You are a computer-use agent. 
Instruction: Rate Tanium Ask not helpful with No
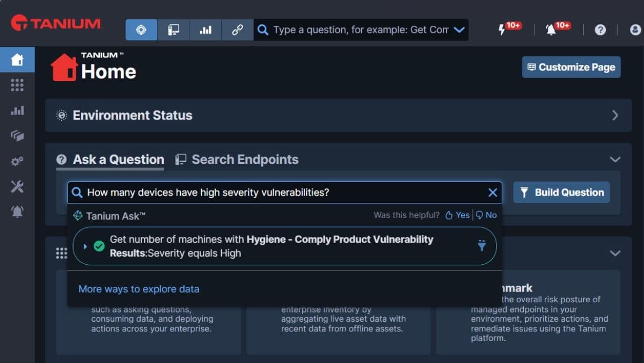click(486, 215)
